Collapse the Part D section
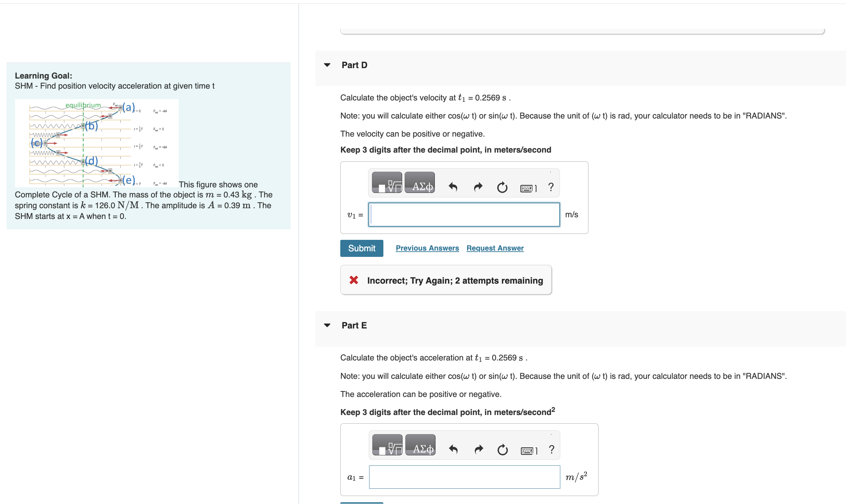This screenshot has height=504, width=846. [x=327, y=65]
